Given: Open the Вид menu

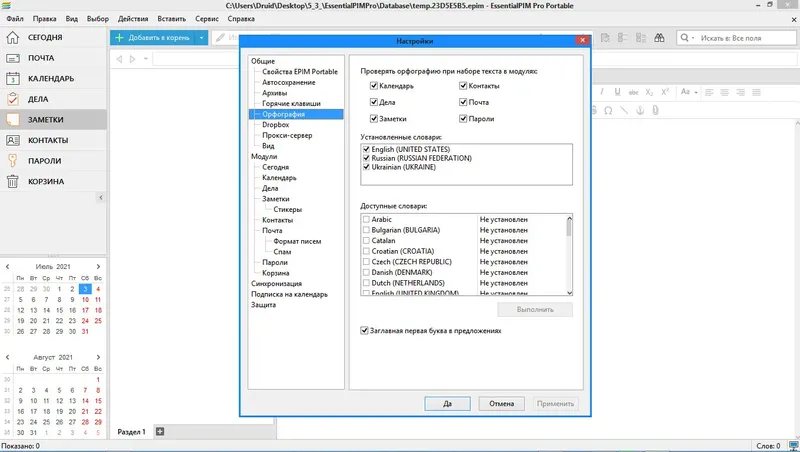Looking at the screenshot, I should point(72,19).
